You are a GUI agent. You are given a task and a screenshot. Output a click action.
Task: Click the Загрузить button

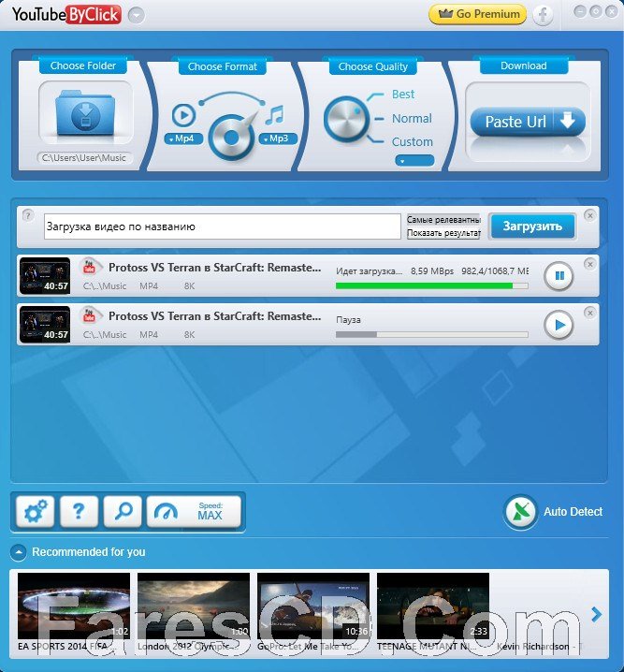(532, 226)
